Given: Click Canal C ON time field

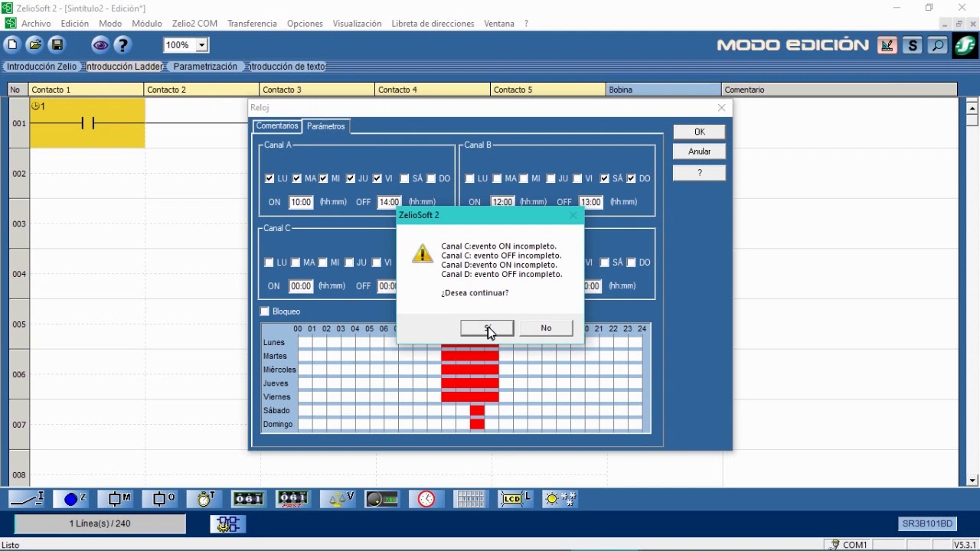Looking at the screenshot, I should 301,286.
